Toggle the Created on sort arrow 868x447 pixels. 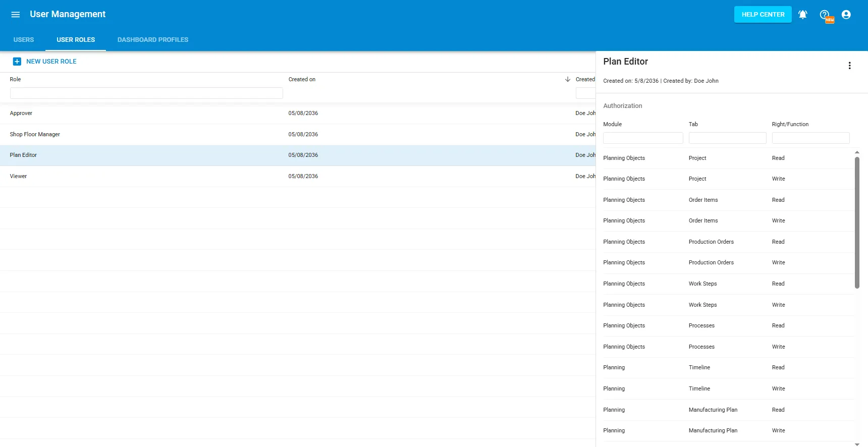coord(568,79)
